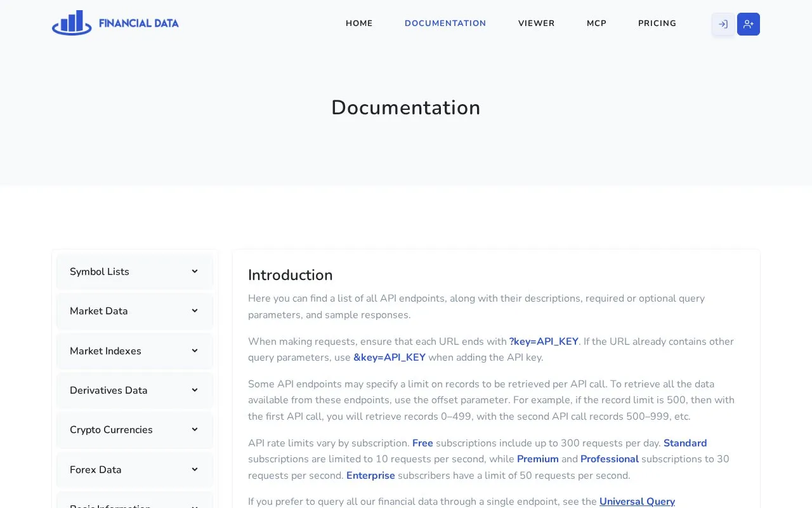The width and height of the screenshot is (812, 508).
Task: Open the MCP menu item
Action: coord(596,23)
